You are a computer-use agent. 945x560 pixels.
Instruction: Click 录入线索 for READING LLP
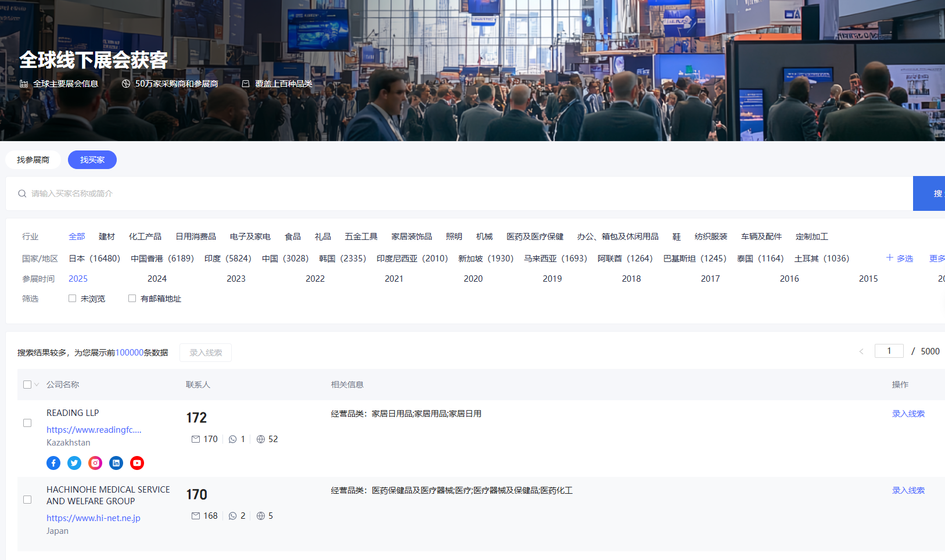[x=908, y=414]
